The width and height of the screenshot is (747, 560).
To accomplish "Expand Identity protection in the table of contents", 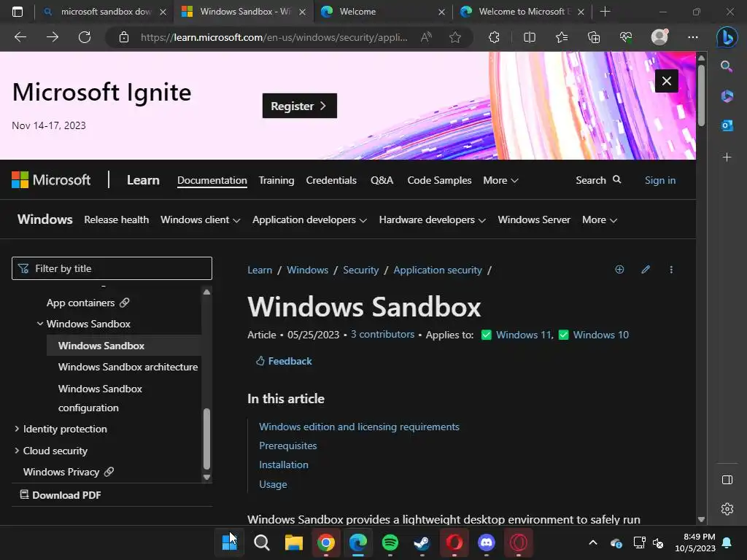I will pyautogui.click(x=17, y=429).
